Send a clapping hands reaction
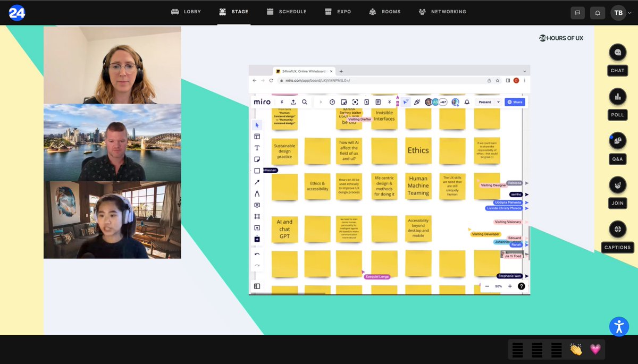This screenshot has width=638, height=364. (x=576, y=349)
